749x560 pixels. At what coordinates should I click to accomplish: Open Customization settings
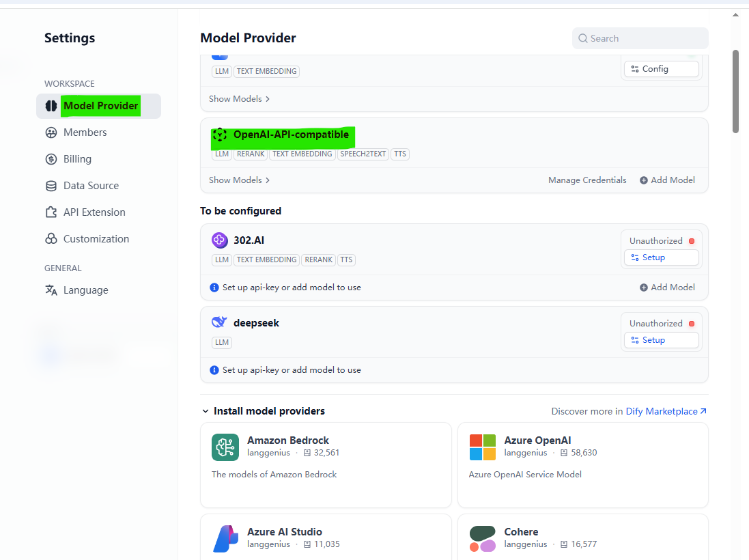pos(96,239)
